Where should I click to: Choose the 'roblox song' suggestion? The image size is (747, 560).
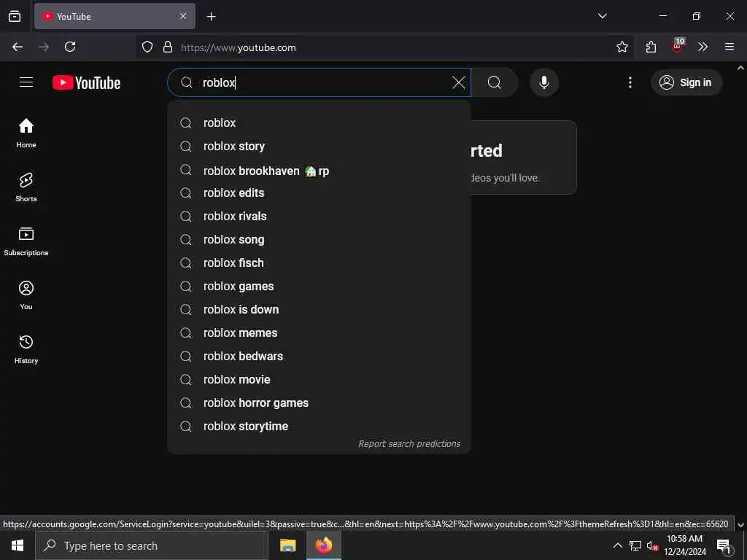(320, 239)
